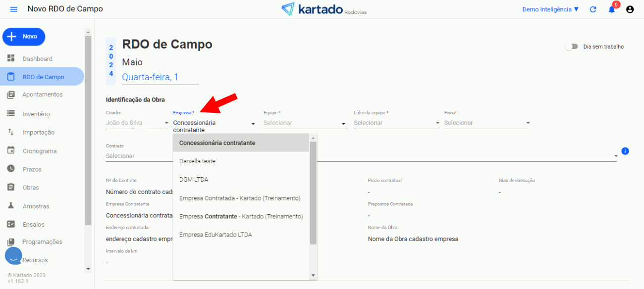Open Cronograma in the sidebar
The width and height of the screenshot is (644, 289).
[x=40, y=151]
